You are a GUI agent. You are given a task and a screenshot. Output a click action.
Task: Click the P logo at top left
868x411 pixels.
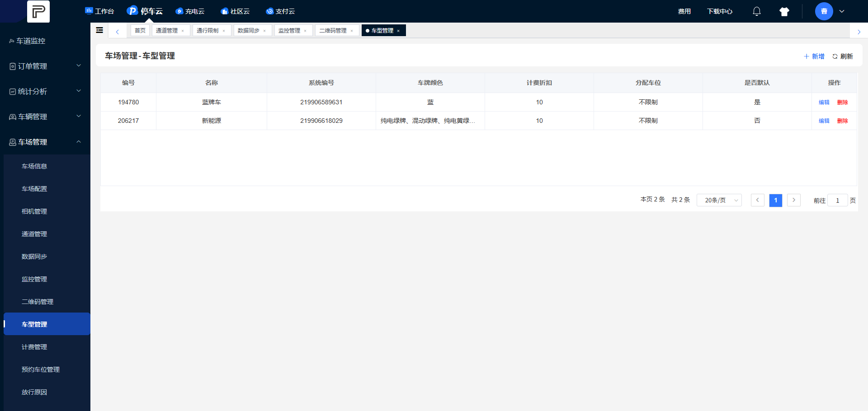38,11
